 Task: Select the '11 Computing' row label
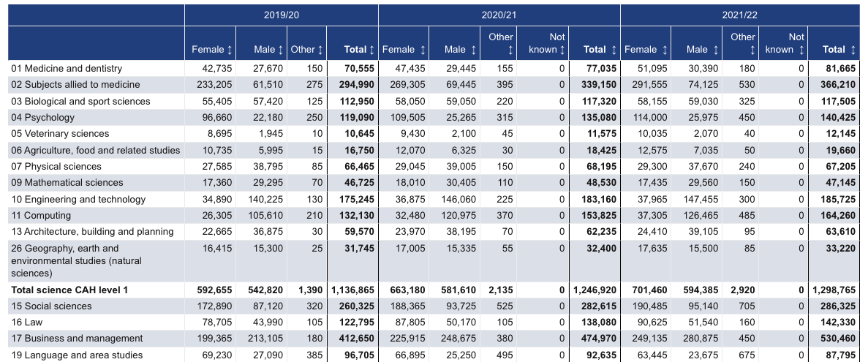41,215
